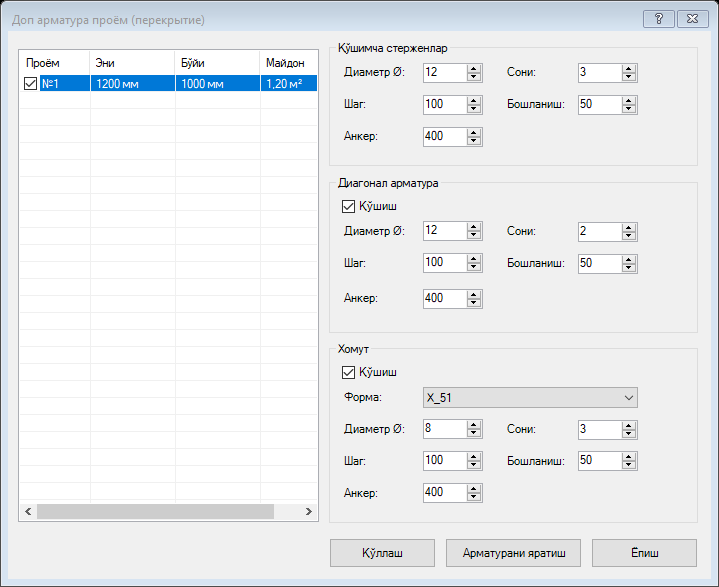This screenshot has width=719, height=587.
Task: Click the Бўйи column header
Action: coord(217,63)
